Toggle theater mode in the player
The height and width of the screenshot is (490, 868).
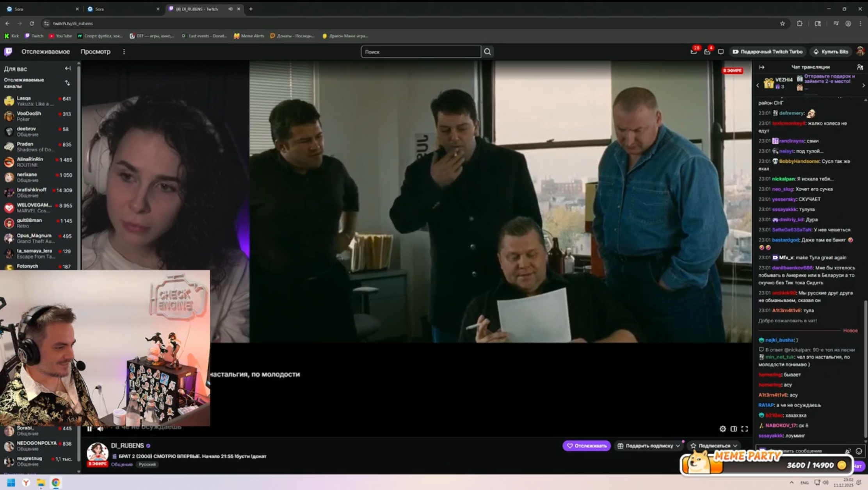[734, 429]
